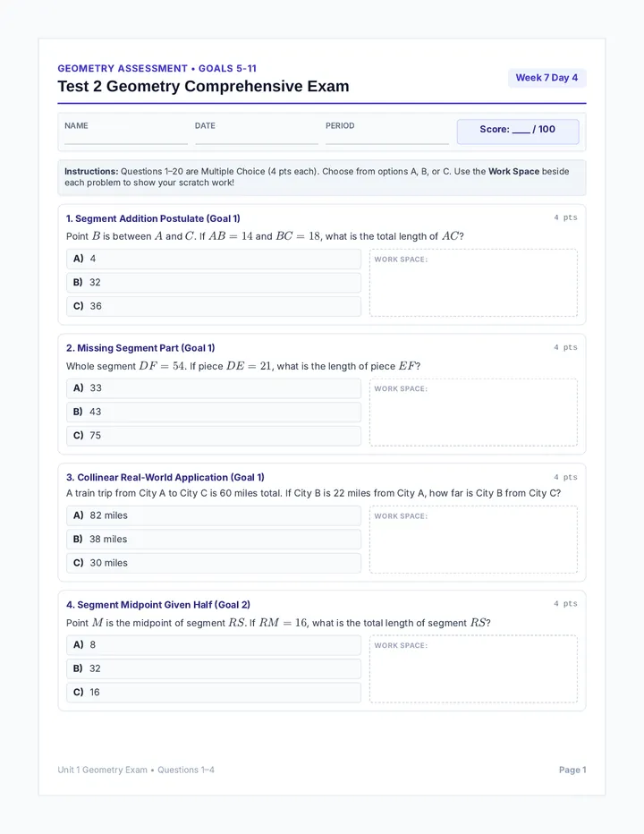This screenshot has width=644, height=834.
Task: Pick answer C) 16 for question 4
Action: click(x=213, y=693)
